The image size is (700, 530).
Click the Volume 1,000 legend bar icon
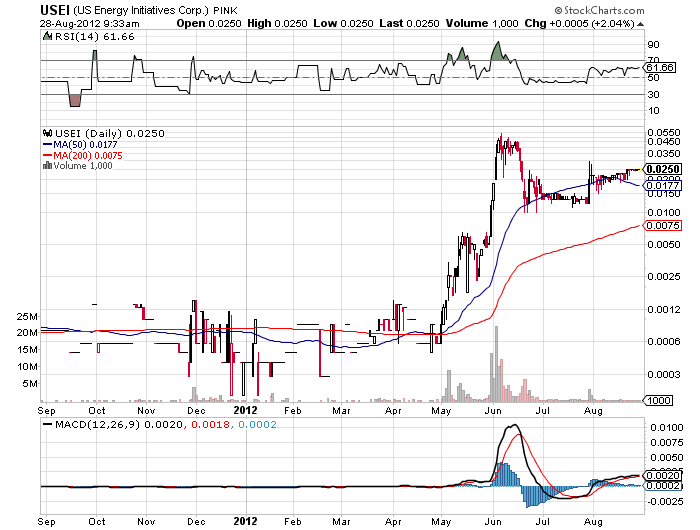pyautogui.click(x=47, y=166)
